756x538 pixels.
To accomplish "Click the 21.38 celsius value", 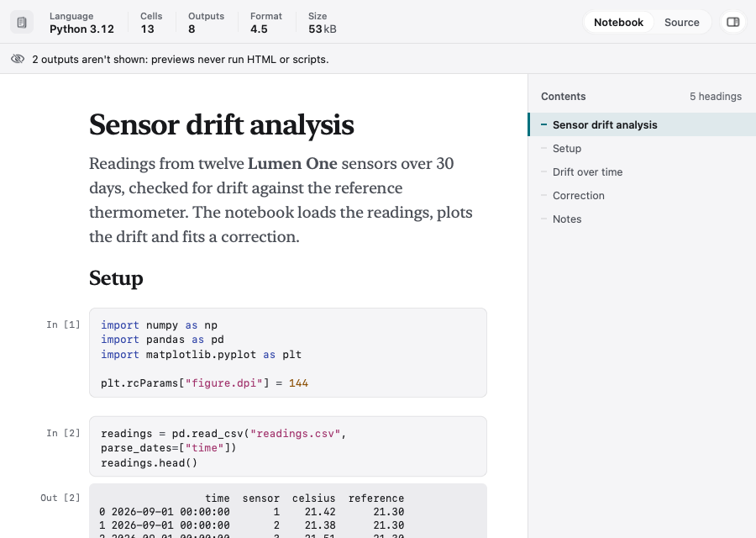I will click(320, 525).
